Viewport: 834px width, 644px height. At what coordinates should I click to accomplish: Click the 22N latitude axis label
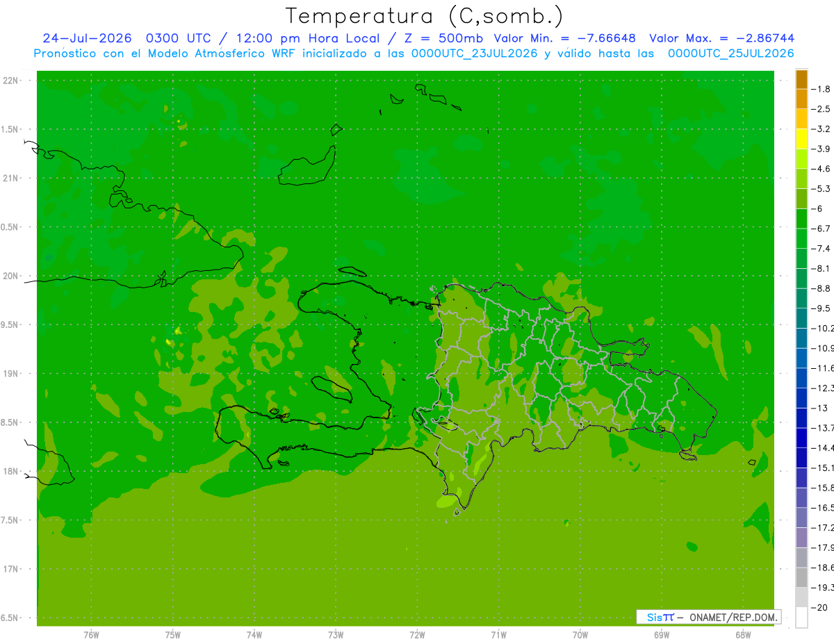pyautogui.click(x=12, y=81)
